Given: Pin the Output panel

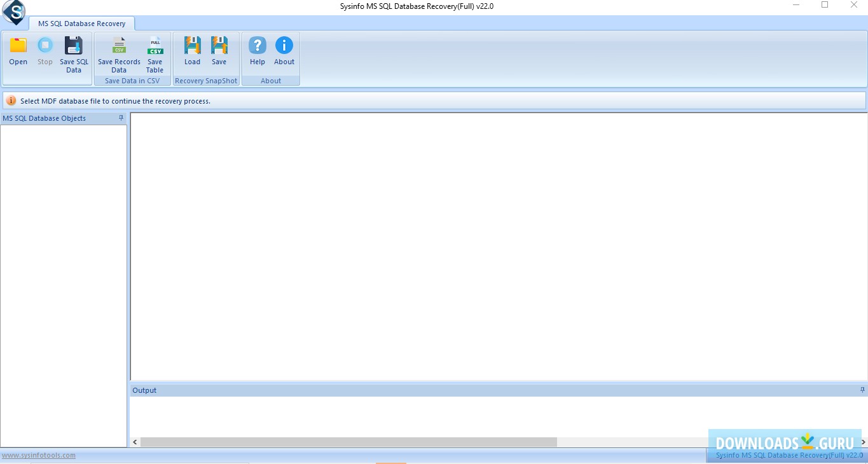Looking at the screenshot, I should click(x=862, y=390).
